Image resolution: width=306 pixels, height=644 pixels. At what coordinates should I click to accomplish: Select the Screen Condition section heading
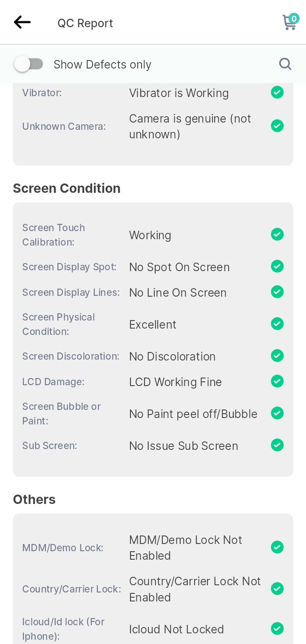(67, 188)
